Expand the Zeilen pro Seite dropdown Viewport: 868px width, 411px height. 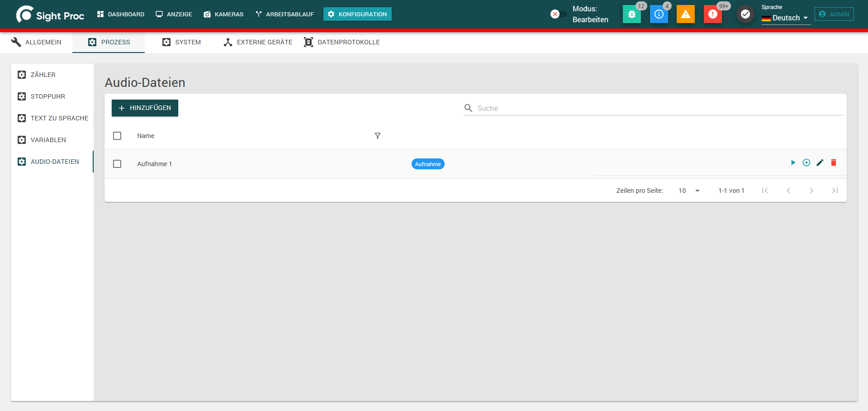689,191
